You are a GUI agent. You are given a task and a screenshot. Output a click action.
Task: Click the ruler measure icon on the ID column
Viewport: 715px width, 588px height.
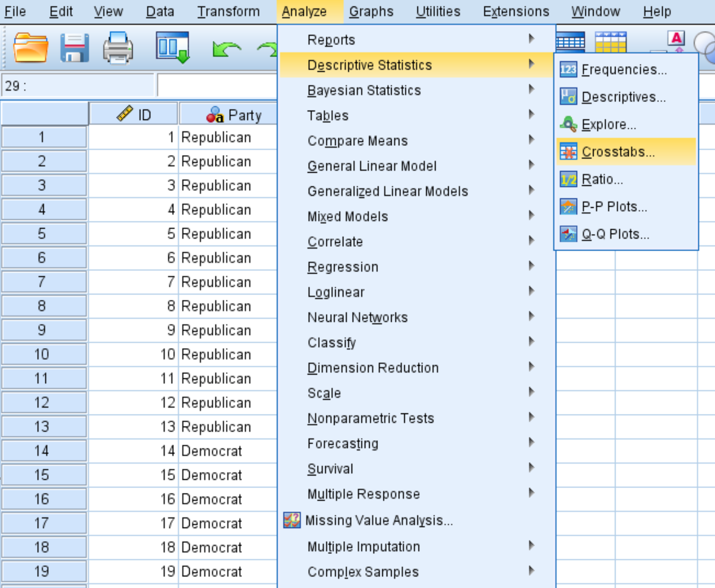[125, 114]
